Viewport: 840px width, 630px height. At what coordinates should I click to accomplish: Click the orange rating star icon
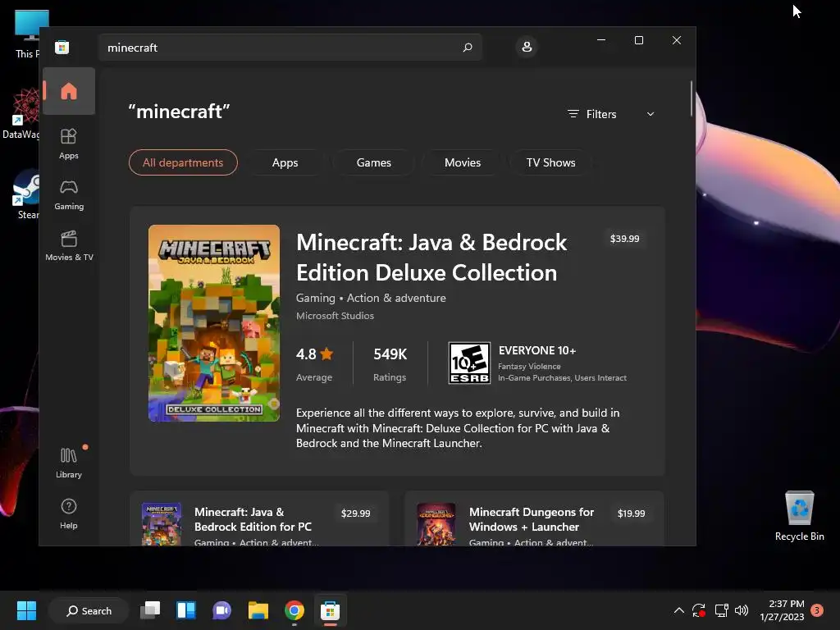click(326, 354)
